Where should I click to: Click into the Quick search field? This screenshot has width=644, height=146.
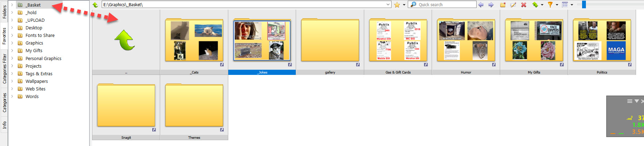point(442,4)
